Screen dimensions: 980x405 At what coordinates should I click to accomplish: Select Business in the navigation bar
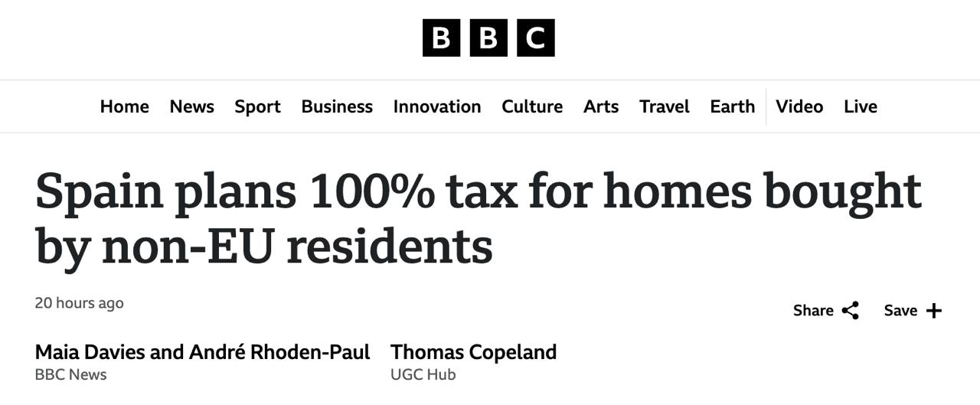click(x=337, y=106)
